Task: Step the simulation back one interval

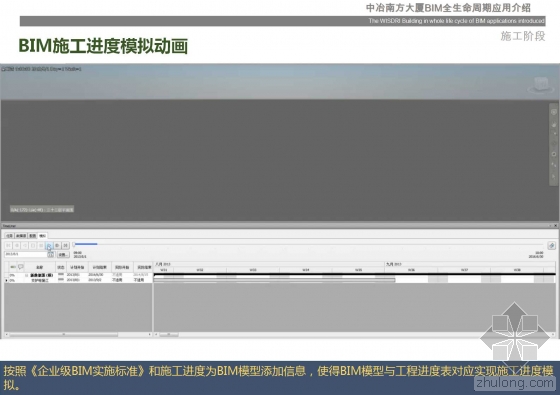Action: (16, 245)
